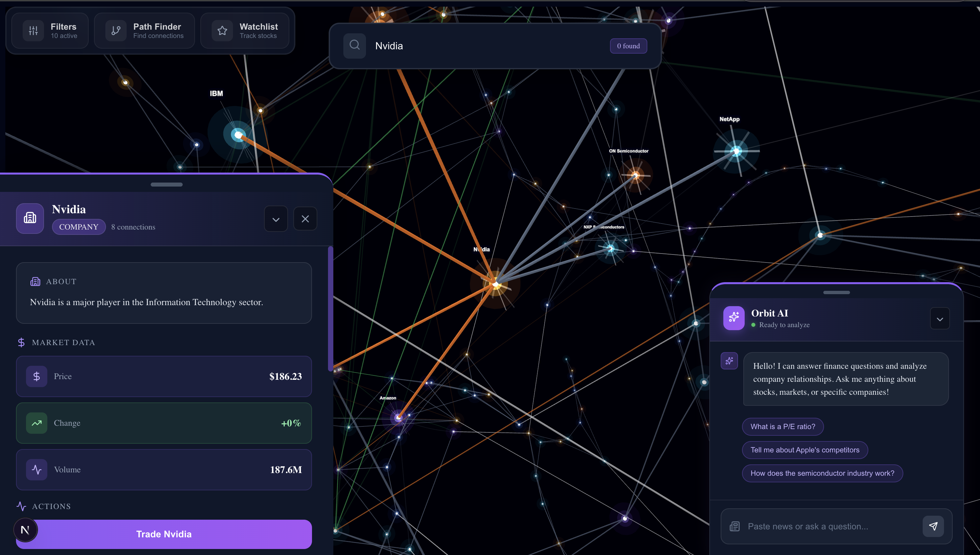Ask "What is a P/E ratio?" suggestion
This screenshot has width=980, height=555.
(782, 426)
